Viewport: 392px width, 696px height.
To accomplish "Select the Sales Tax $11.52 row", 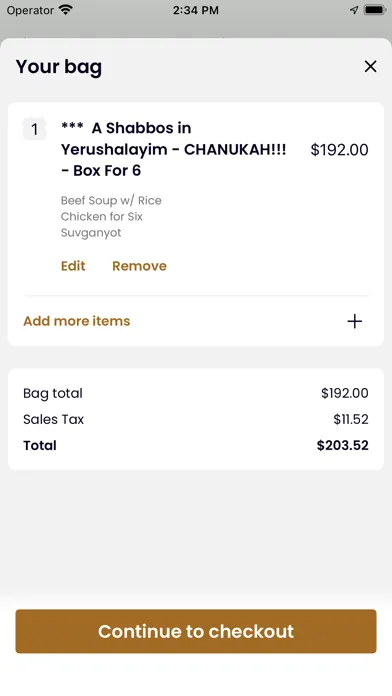I will point(196,419).
